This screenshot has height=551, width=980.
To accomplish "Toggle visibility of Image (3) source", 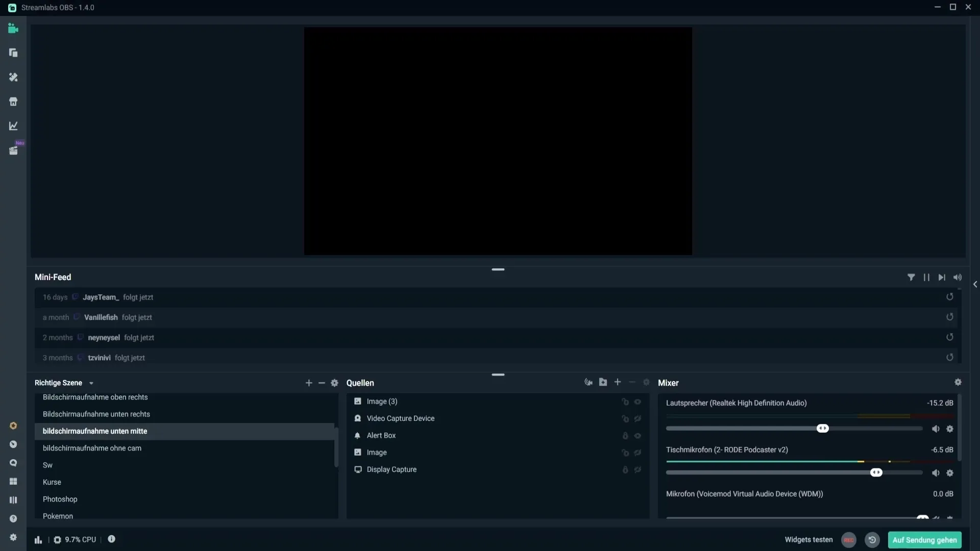I will 638,402.
